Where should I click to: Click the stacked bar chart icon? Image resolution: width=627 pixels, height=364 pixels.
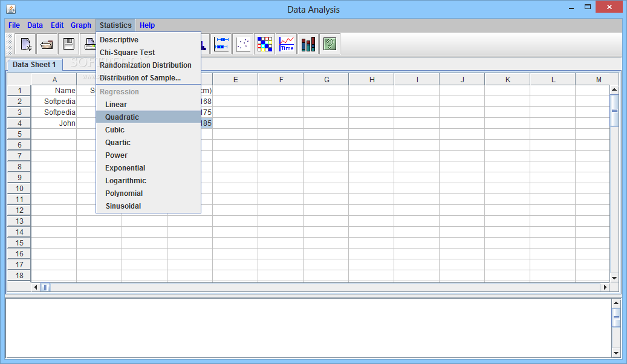[308, 44]
